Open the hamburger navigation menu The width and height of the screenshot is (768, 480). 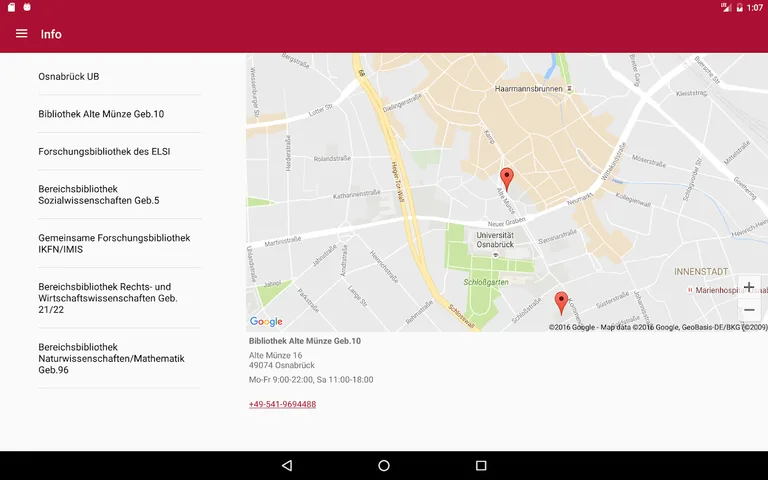(21, 34)
